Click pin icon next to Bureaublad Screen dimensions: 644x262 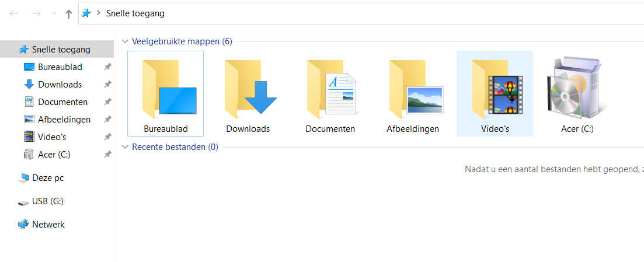(107, 67)
